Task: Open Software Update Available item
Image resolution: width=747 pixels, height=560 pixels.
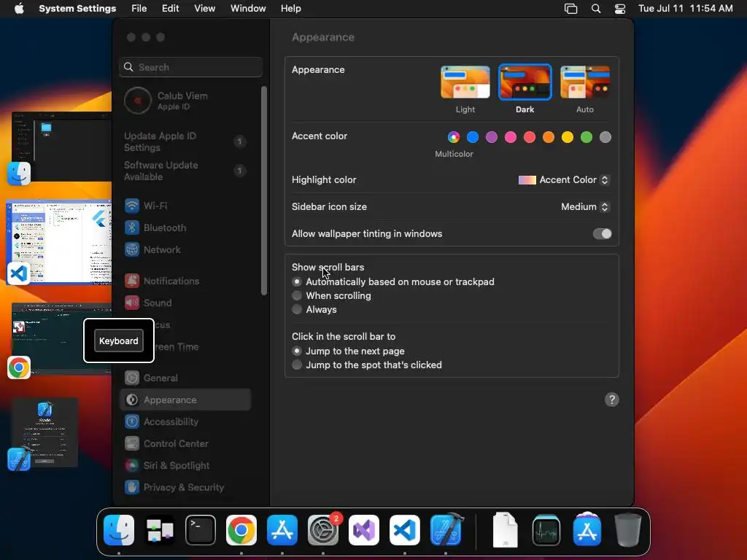Action: [185, 171]
